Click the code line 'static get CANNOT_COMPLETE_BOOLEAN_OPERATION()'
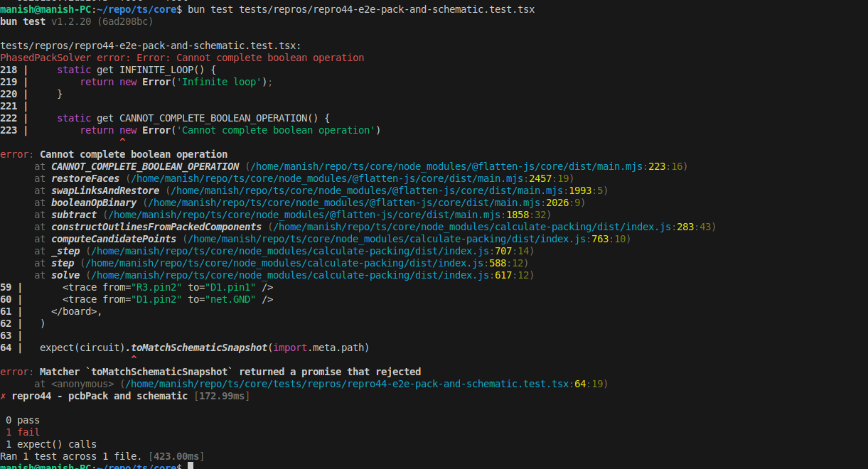 [x=193, y=118]
